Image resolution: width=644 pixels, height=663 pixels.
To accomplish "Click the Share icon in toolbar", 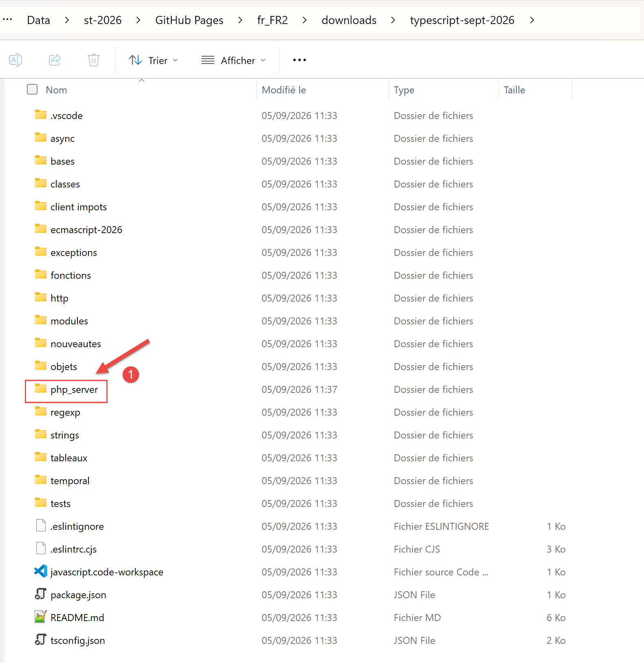I will [x=55, y=60].
